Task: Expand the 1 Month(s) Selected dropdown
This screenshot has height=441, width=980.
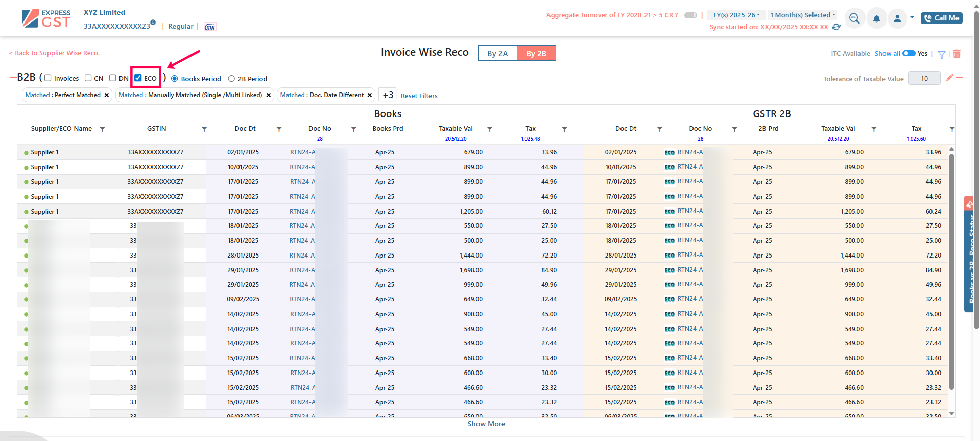Action: click(x=802, y=15)
